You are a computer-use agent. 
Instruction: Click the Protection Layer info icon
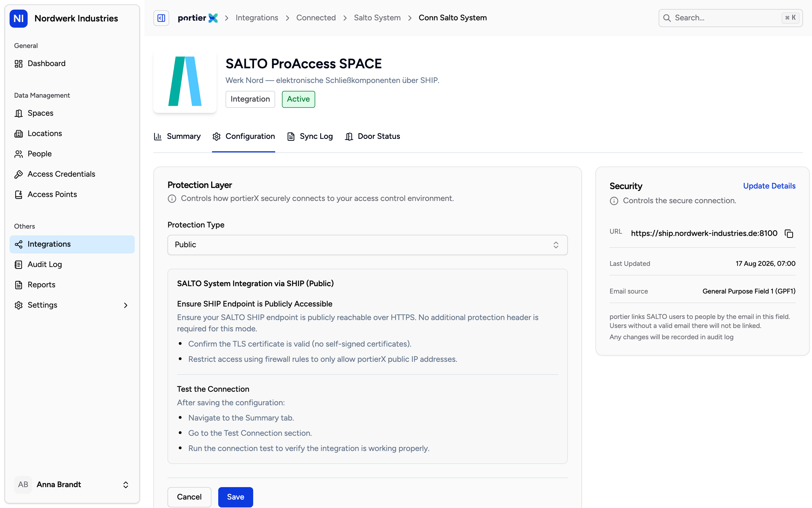click(x=172, y=199)
